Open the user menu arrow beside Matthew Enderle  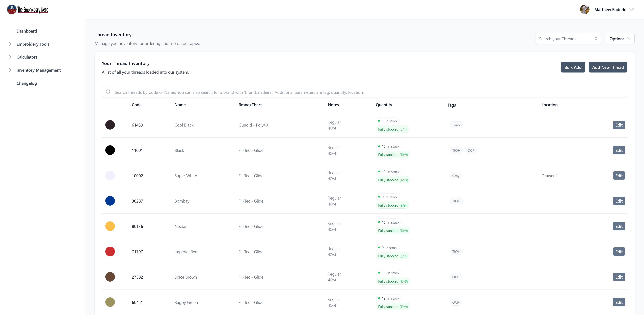[631, 10]
